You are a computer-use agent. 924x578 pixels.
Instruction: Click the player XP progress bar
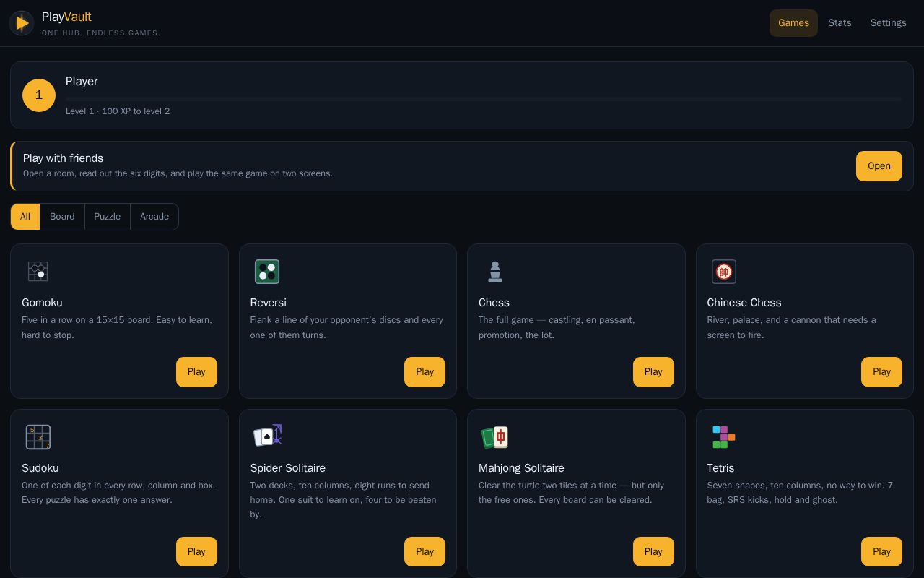pos(484,98)
